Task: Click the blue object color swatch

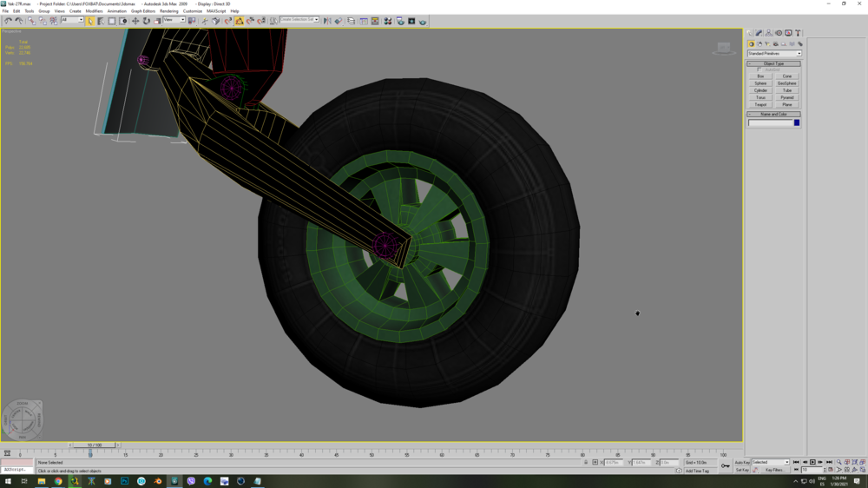Action: (797, 123)
